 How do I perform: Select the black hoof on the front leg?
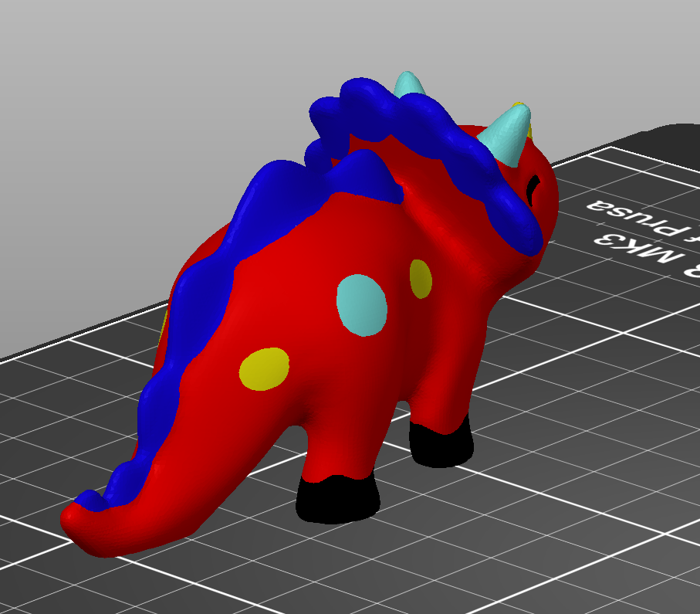pos(441,444)
